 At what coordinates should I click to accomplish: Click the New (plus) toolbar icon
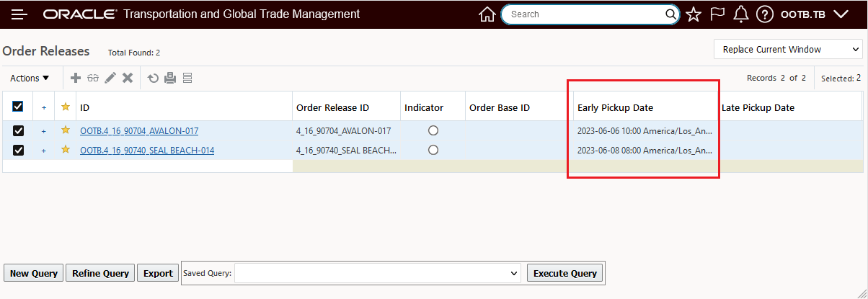coord(76,78)
